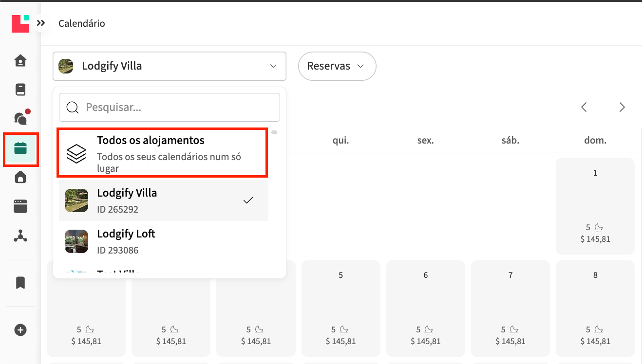Open the dashboard home icon in sidebar
This screenshot has width=642, height=364.
pyautogui.click(x=20, y=61)
